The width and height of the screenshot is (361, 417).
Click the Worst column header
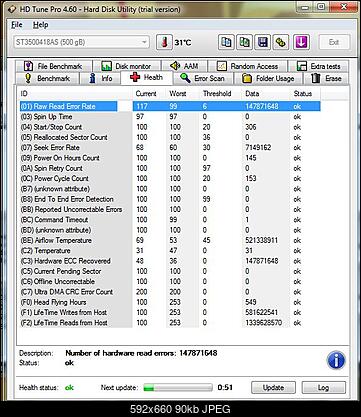click(183, 94)
